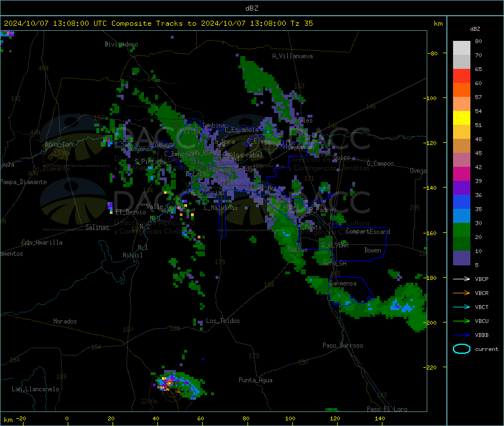
Task: Click the green VBCU arrow legend icon
Action: tap(461, 321)
